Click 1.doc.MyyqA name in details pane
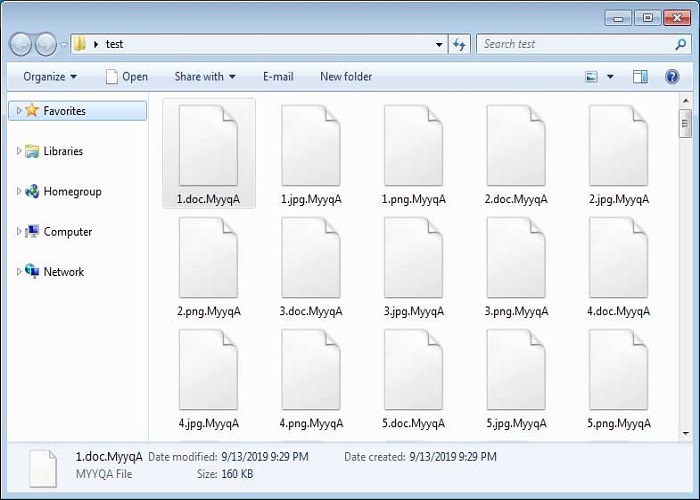The image size is (700, 500). [109, 457]
